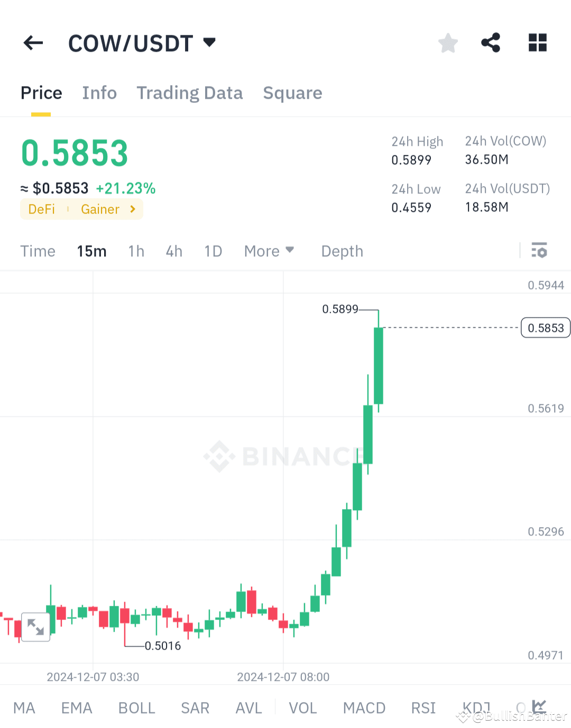Screen dimensions: 571x728
Task: View the Depth chart
Action: coord(342,251)
